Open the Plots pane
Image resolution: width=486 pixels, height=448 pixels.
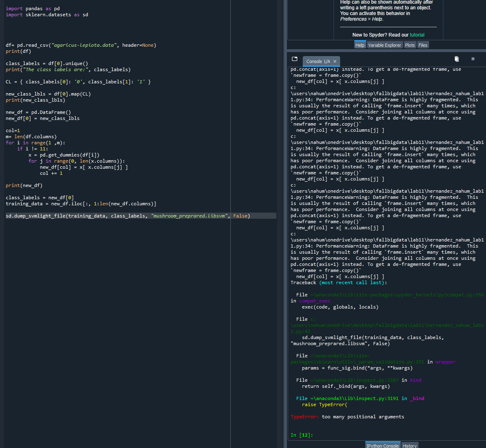[410, 45]
